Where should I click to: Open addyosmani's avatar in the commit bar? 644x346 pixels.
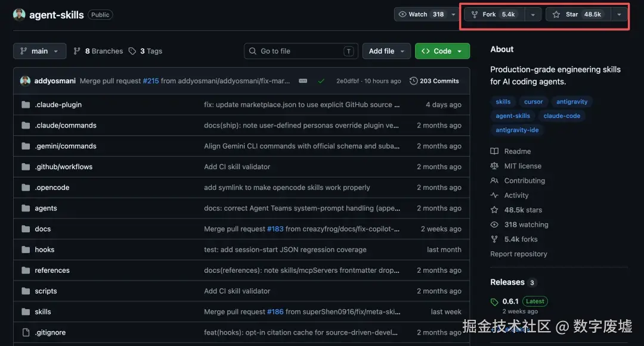25,81
